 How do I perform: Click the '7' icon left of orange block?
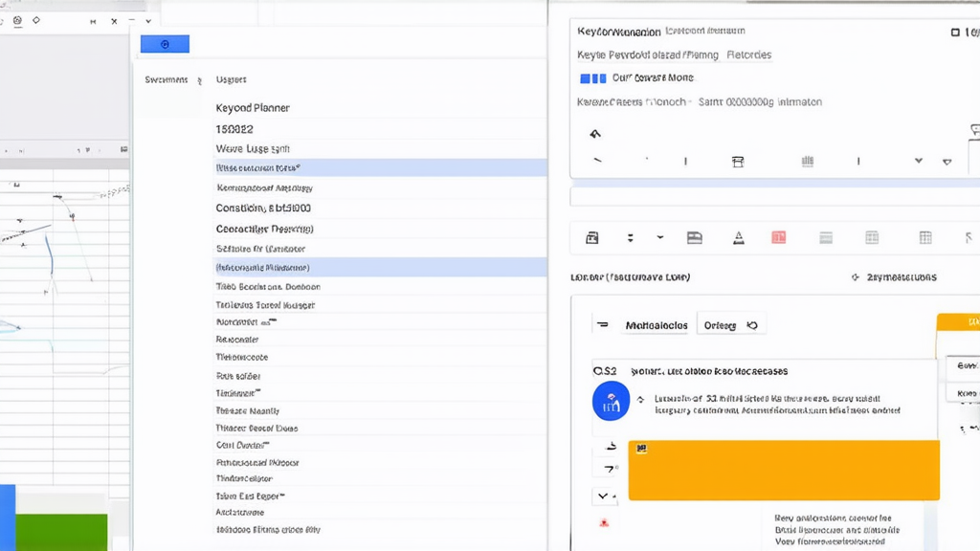(x=610, y=469)
